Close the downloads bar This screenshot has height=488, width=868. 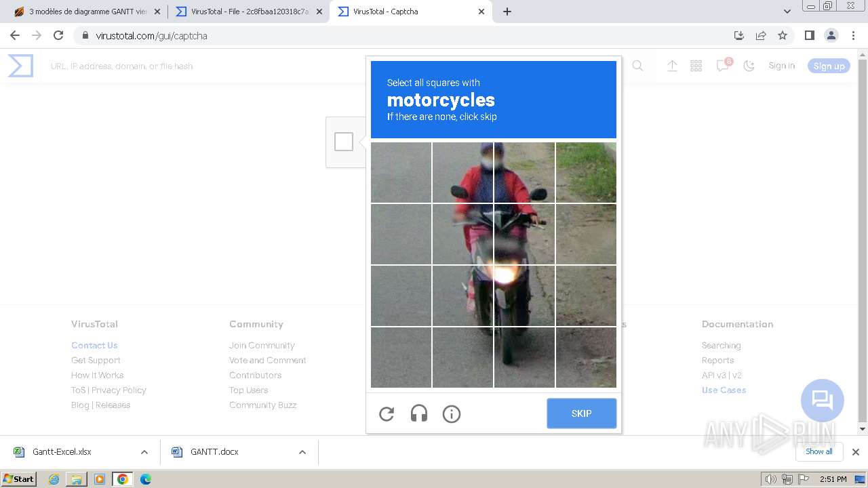pos(855,452)
